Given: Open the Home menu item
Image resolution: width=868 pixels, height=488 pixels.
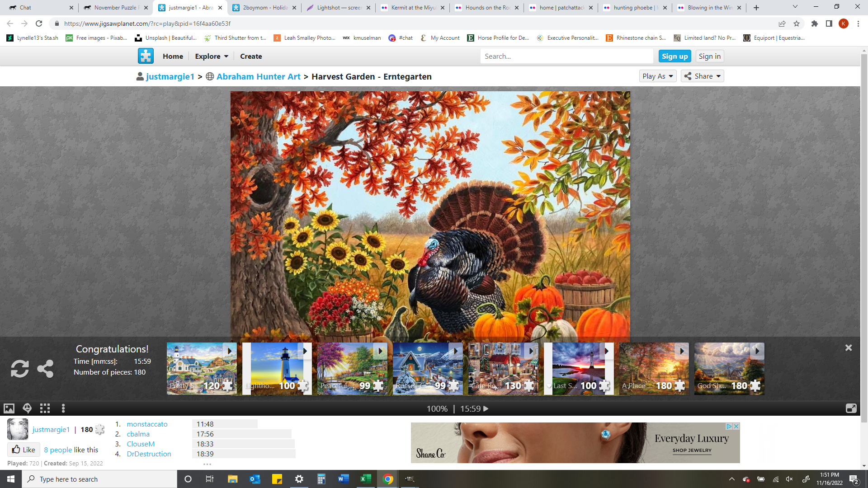Looking at the screenshot, I should (173, 56).
